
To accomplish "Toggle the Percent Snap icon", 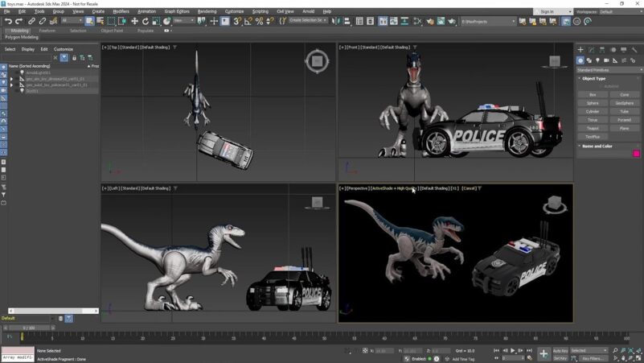I will (x=259, y=21).
